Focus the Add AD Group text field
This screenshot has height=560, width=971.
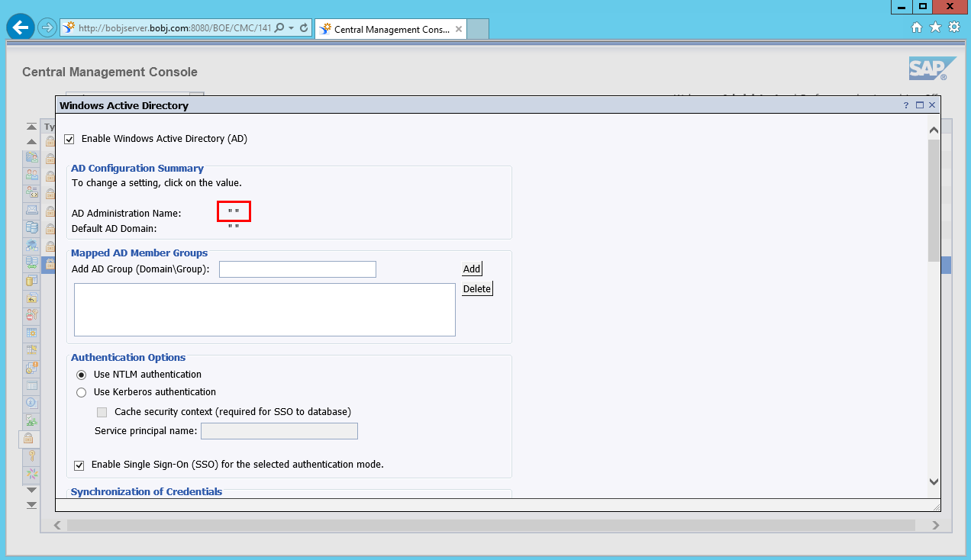(x=298, y=269)
